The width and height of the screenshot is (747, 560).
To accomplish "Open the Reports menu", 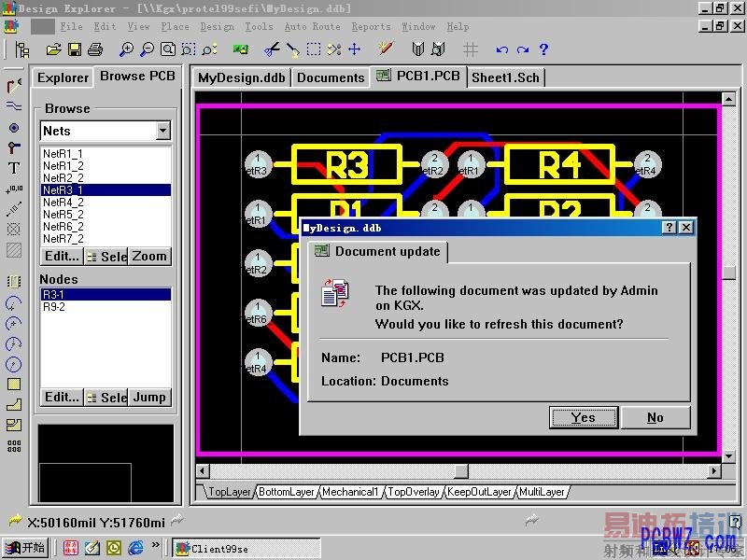I will click(371, 27).
